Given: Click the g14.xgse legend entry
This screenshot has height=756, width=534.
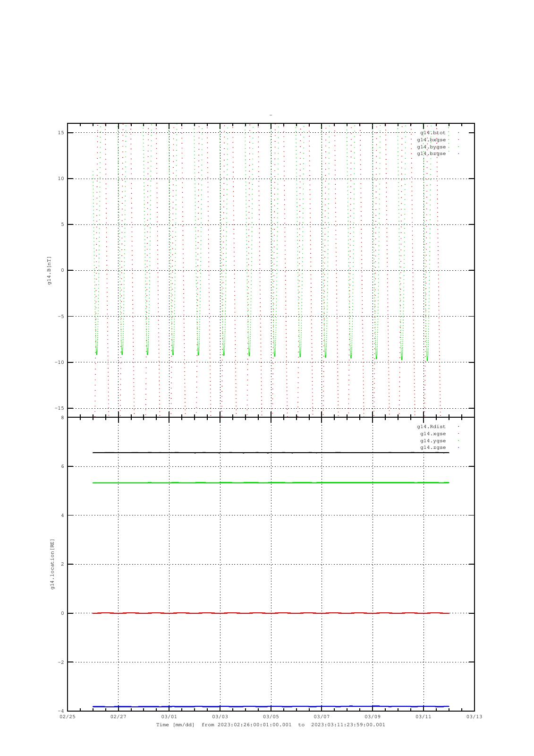Looking at the screenshot, I should pyautogui.click(x=433, y=434).
